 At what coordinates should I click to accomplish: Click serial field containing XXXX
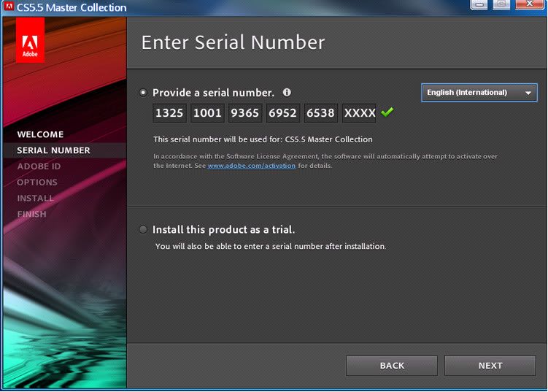(359, 113)
